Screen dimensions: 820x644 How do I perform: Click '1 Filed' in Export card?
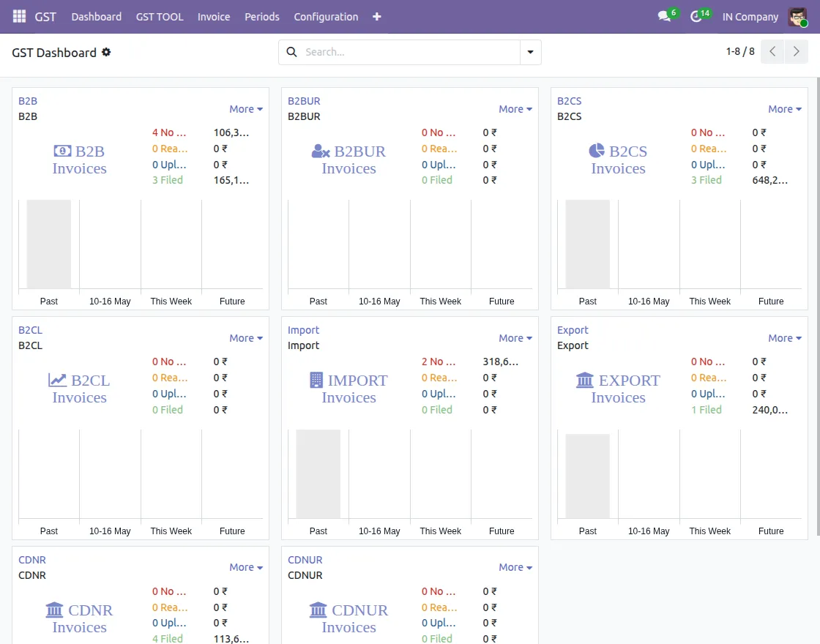706,409
